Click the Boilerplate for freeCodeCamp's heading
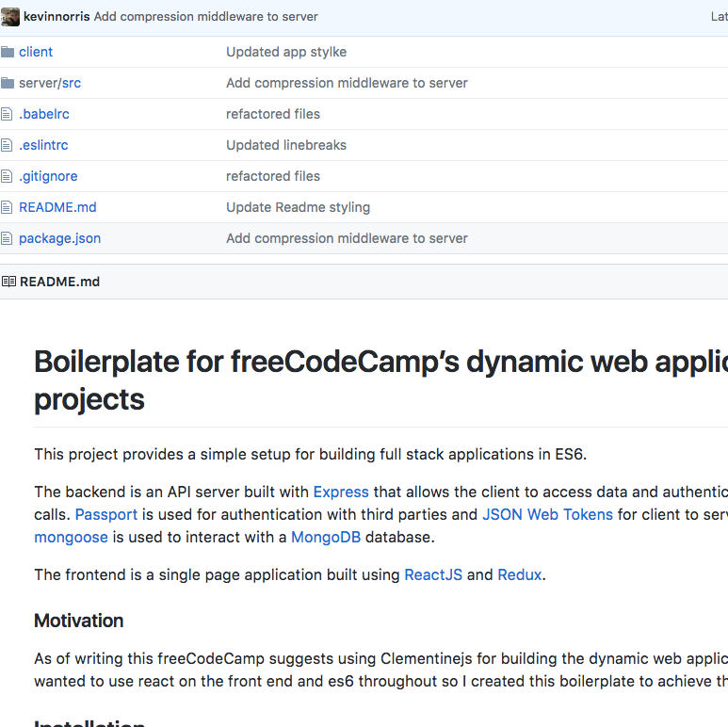 tap(380, 380)
